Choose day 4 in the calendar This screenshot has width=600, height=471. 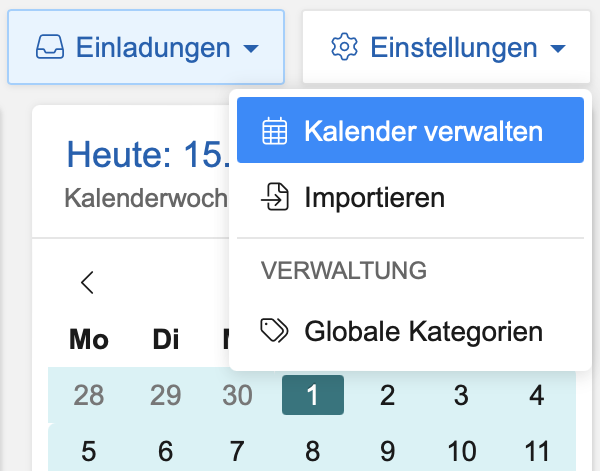[537, 395]
